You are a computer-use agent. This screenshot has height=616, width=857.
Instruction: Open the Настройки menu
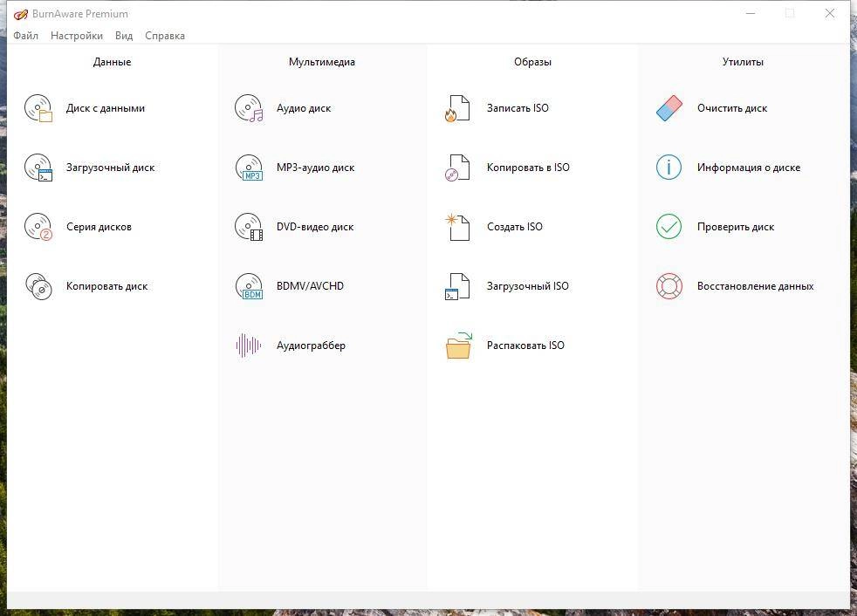(x=77, y=36)
